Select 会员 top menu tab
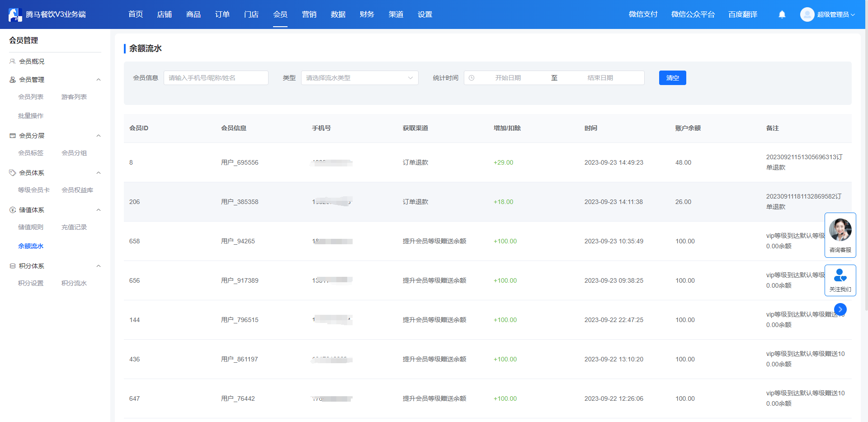The width and height of the screenshot is (868, 422). point(280,14)
